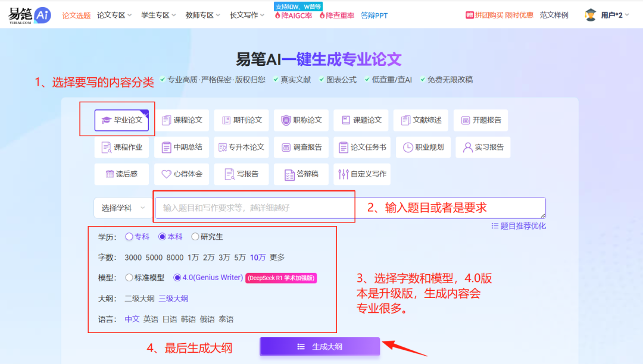The image size is (643, 364).
Task: Select 研究生 education level
Action: [x=207, y=237]
